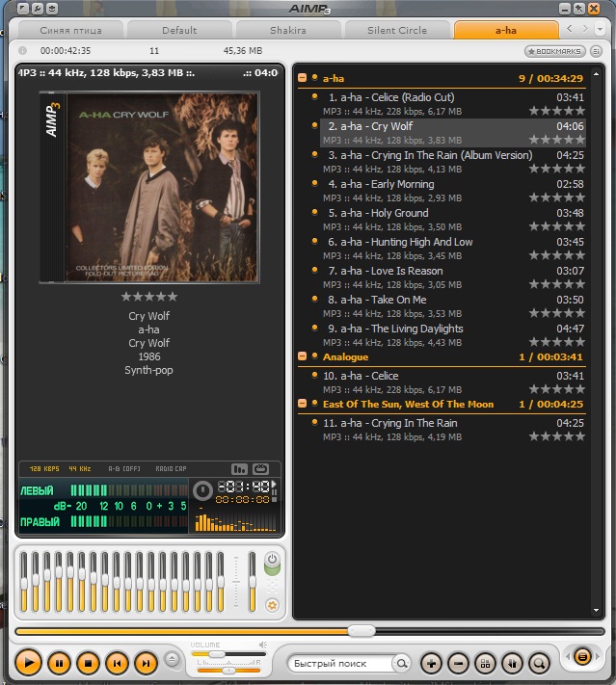This screenshot has height=685, width=616.
Task: Mute sound via the speaker icon
Action: [x=263, y=645]
